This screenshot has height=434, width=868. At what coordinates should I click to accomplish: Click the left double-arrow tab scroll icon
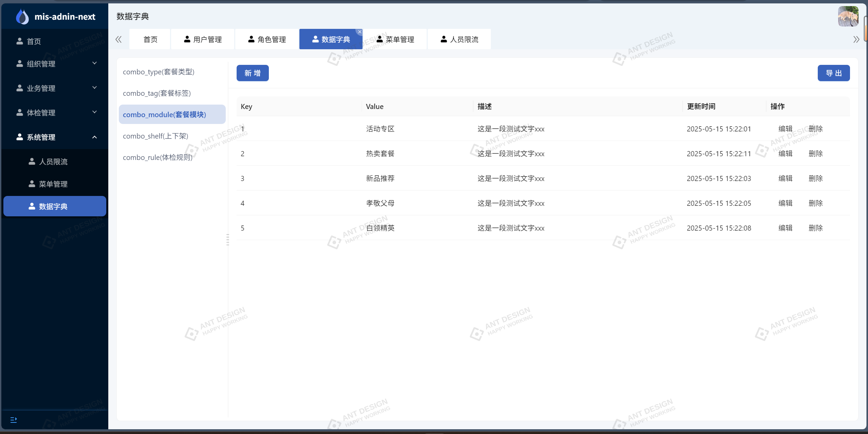(x=118, y=39)
